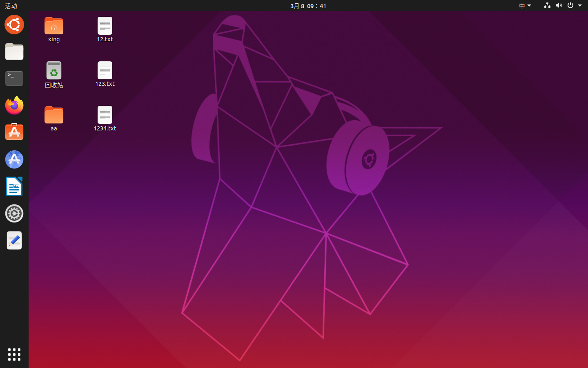This screenshot has height=368, width=588.
Task: Open the Files application from the dock
Action: pyautogui.click(x=14, y=52)
